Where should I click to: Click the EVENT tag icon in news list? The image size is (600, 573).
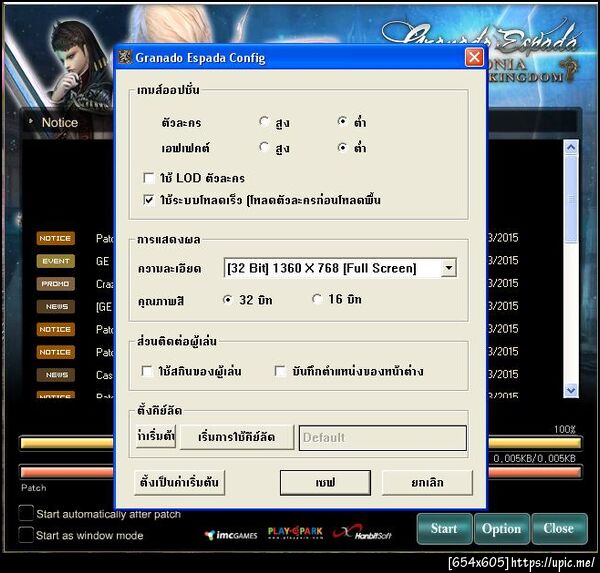[56, 261]
